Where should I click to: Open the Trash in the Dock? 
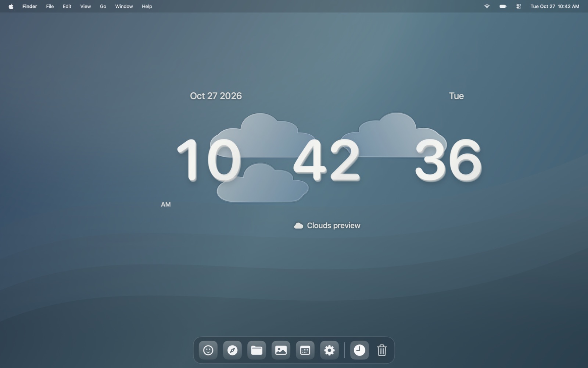click(x=382, y=350)
